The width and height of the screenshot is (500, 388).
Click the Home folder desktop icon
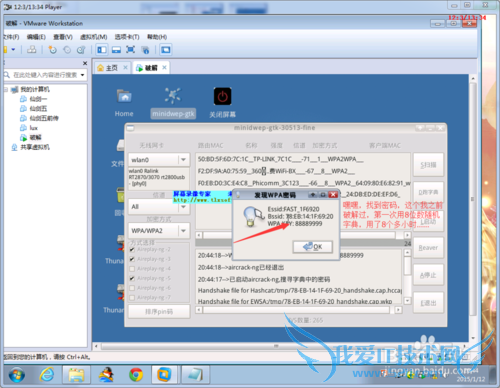(x=124, y=103)
